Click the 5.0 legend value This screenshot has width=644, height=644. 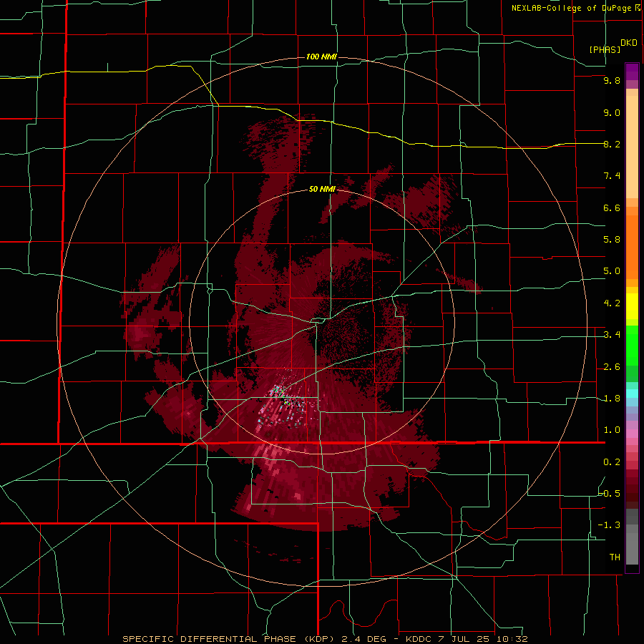coord(612,271)
